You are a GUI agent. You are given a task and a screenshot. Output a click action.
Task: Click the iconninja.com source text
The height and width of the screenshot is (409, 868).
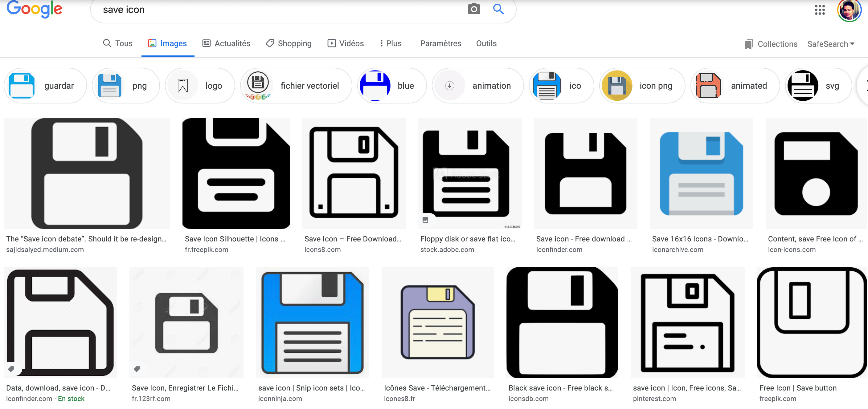(x=280, y=399)
